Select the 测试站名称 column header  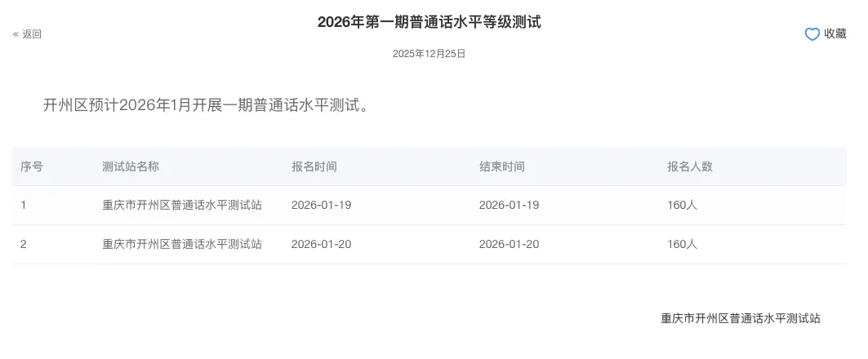pos(131,166)
